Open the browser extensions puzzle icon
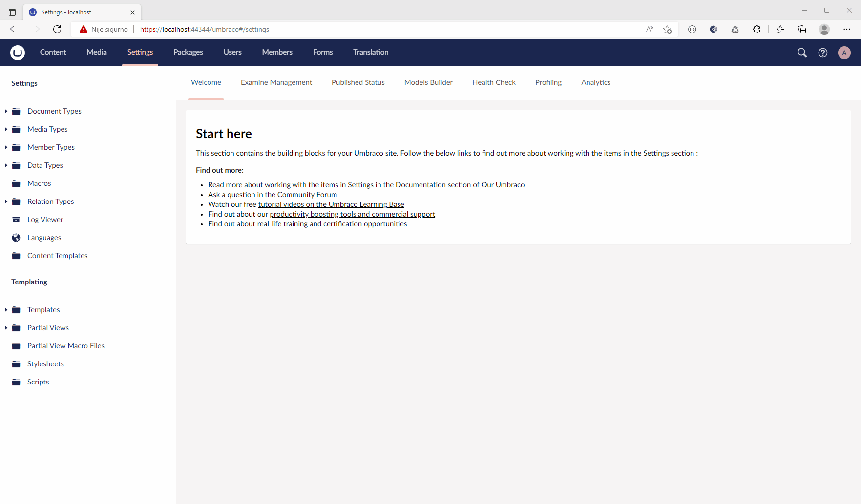This screenshot has height=504, width=861. pos(756,29)
